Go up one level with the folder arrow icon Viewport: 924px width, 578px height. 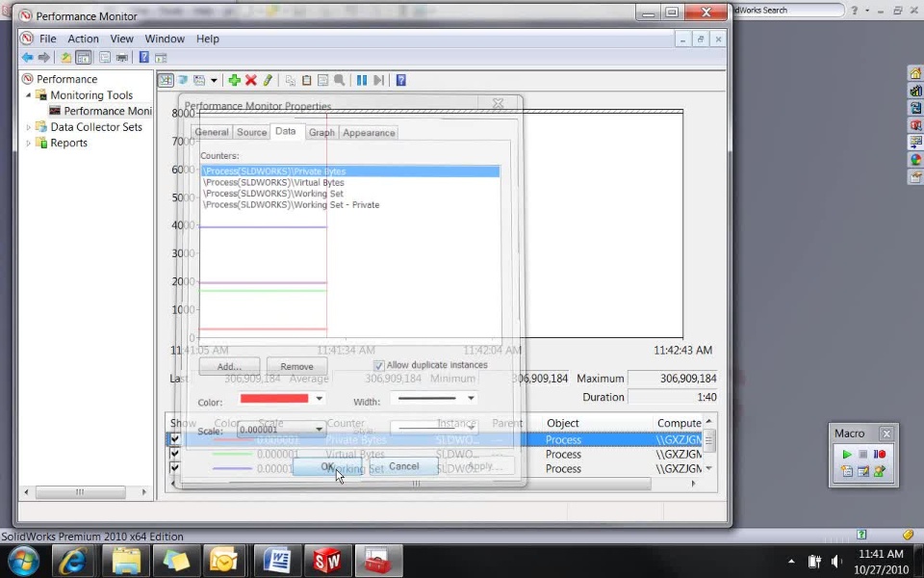(66, 57)
